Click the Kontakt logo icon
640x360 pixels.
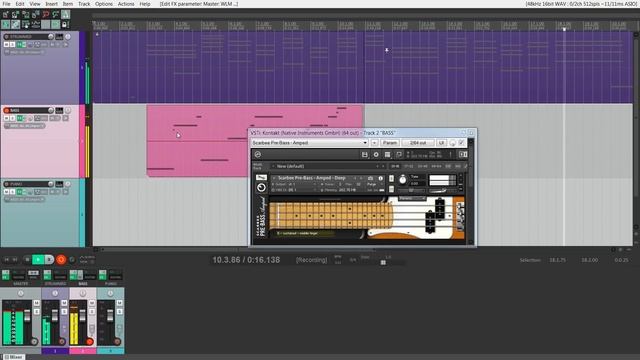pyautogui.click(x=258, y=154)
